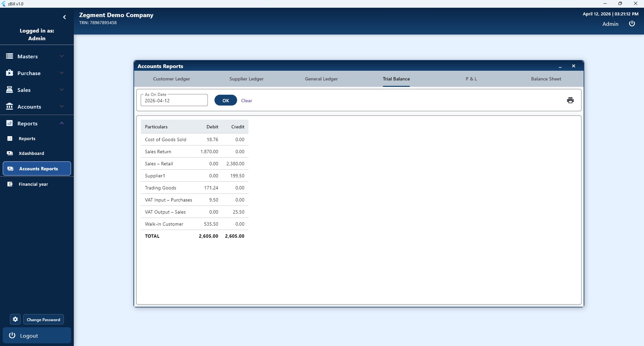Open the P & L tab

[x=471, y=79]
